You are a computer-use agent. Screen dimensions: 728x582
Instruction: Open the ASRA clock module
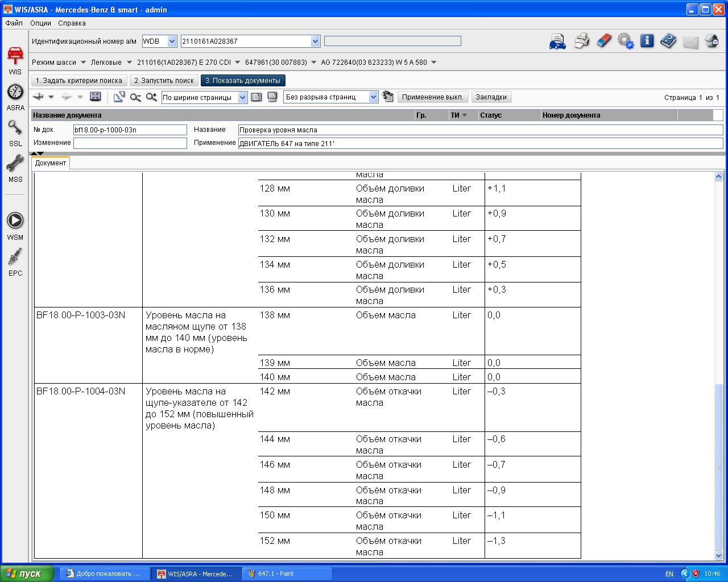[15, 97]
